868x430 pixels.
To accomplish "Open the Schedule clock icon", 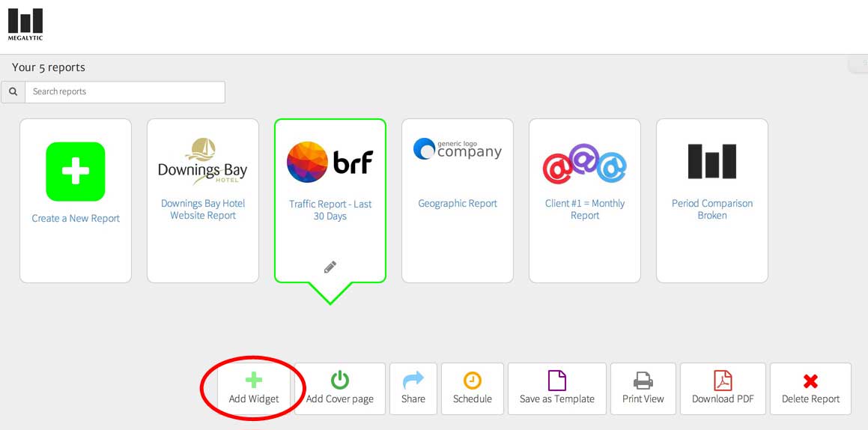I will click(473, 381).
